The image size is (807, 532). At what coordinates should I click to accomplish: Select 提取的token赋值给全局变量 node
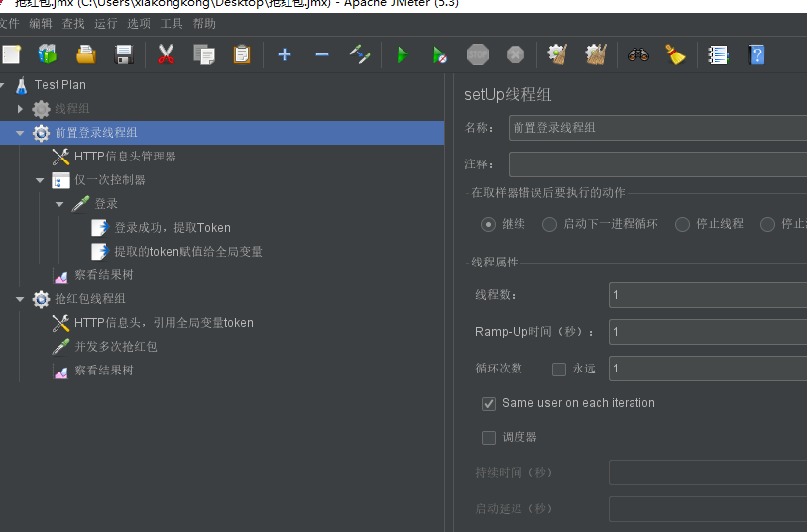pyautogui.click(x=188, y=251)
